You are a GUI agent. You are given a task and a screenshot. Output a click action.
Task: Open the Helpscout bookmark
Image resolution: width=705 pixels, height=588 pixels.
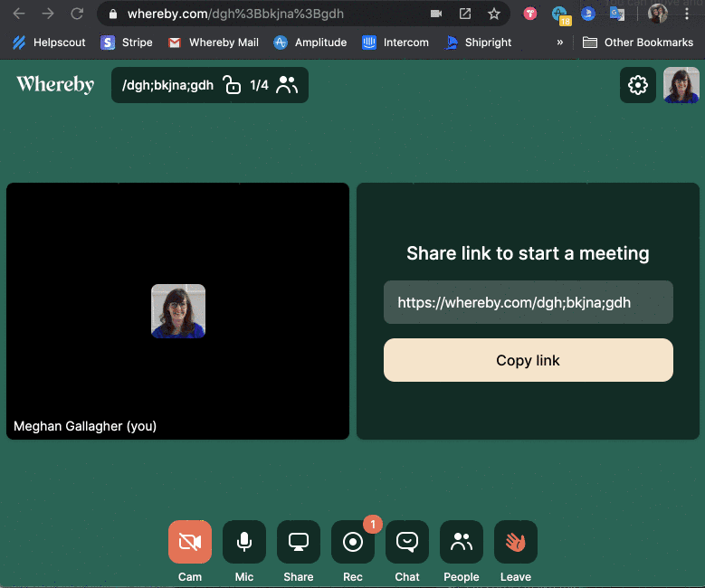pyautogui.click(x=49, y=43)
